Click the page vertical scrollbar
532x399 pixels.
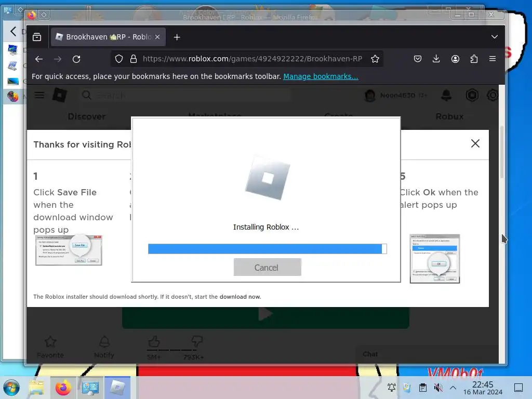(x=502, y=153)
